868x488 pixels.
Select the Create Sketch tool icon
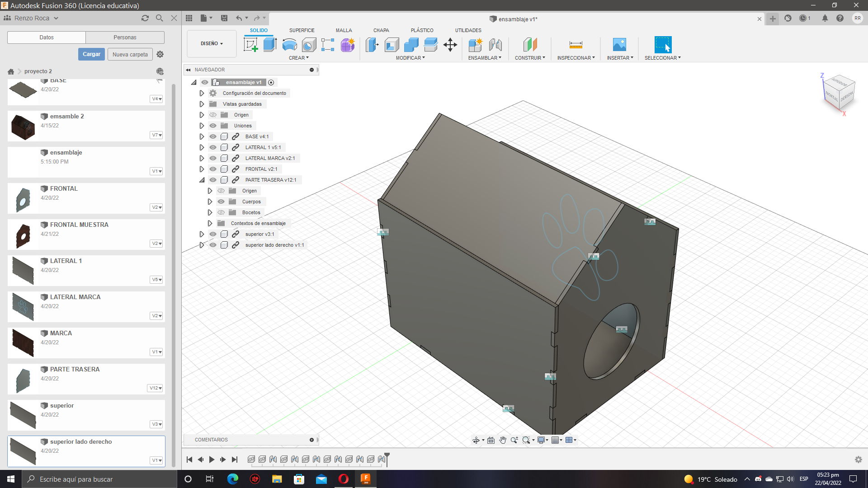point(250,45)
